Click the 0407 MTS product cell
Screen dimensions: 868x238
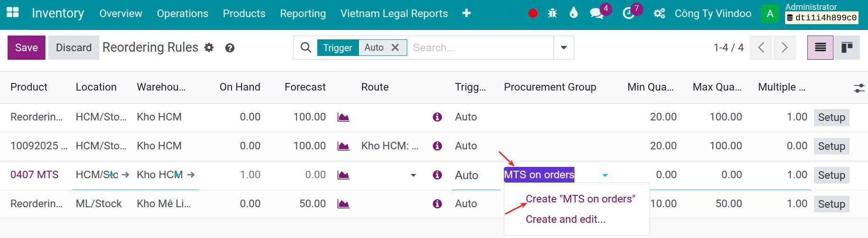click(x=35, y=175)
